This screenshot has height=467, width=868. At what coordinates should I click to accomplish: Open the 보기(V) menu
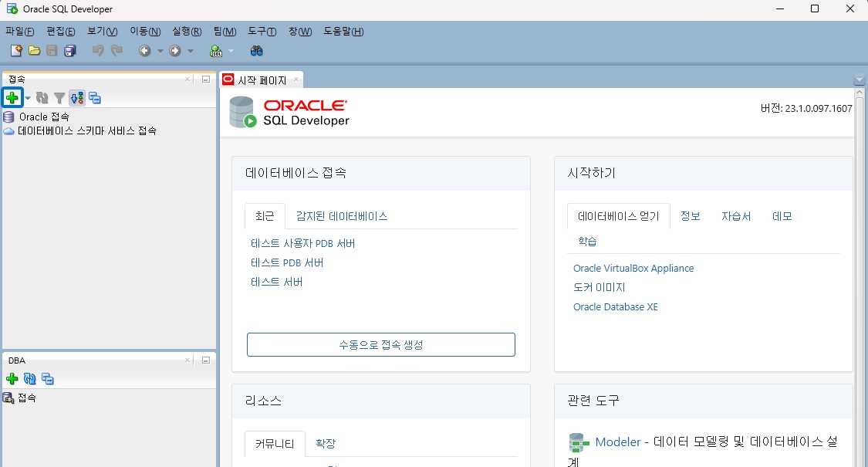click(x=103, y=32)
